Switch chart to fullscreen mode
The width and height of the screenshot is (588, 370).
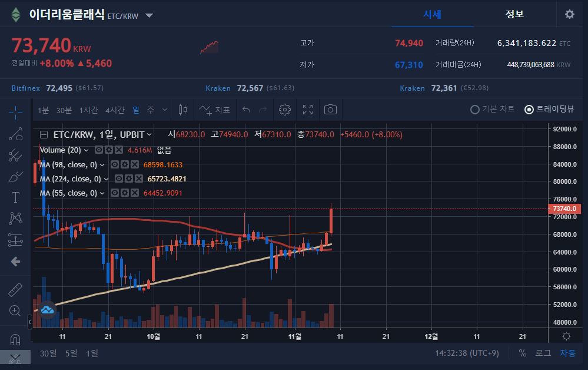click(307, 110)
